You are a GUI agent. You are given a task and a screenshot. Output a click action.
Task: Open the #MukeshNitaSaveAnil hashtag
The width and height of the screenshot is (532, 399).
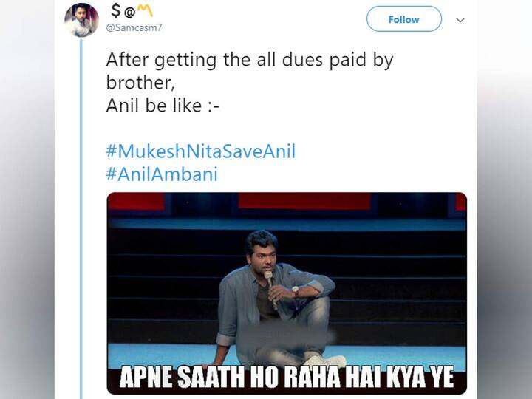click(x=200, y=151)
